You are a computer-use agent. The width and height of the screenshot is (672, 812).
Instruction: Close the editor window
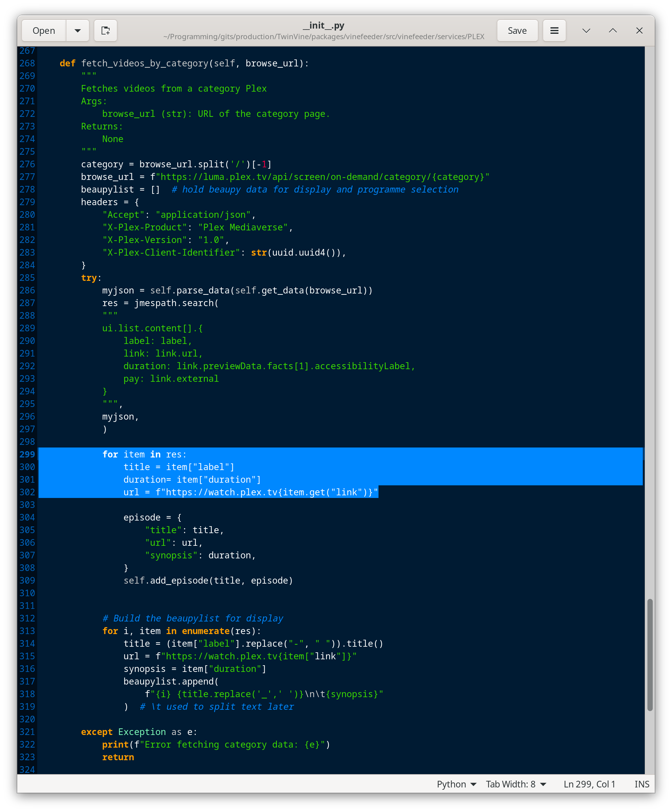point(639,31)
